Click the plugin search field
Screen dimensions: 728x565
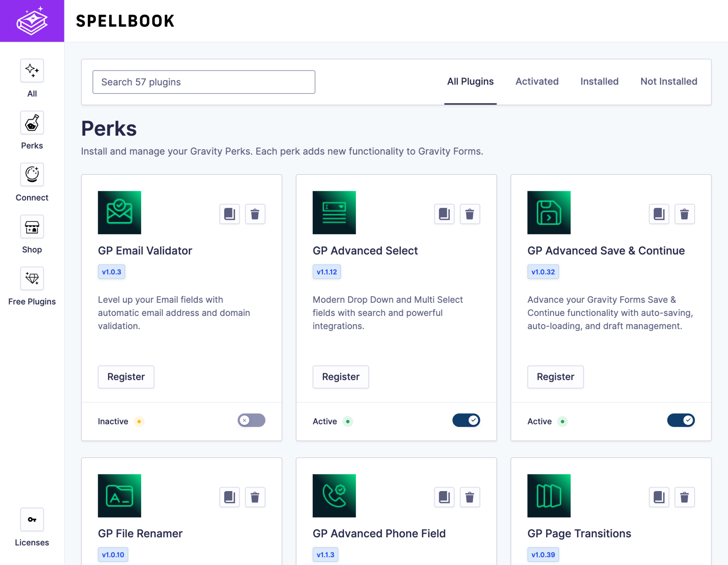204,82
